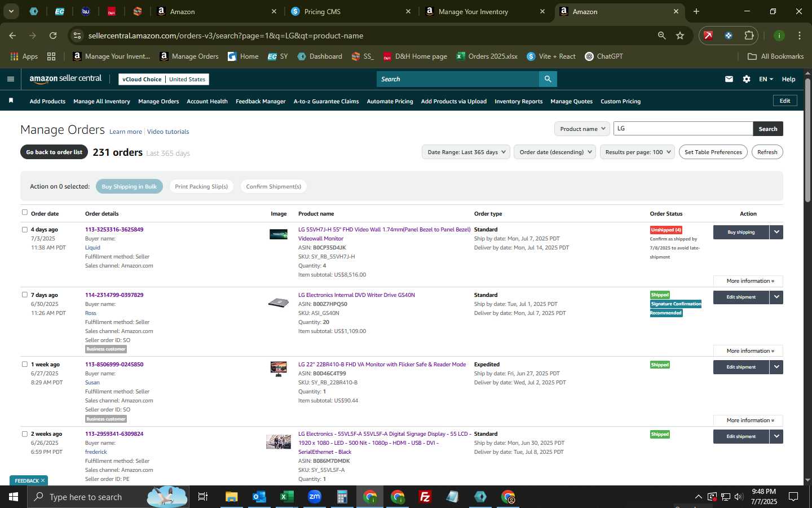Click the Windows Start button

pos(14,497)
